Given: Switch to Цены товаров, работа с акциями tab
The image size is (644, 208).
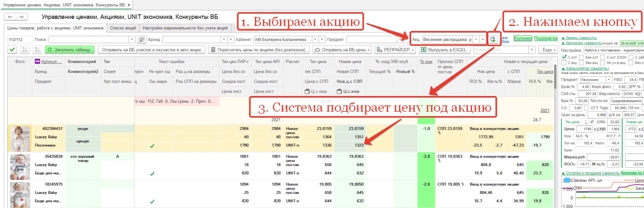Looking at the screenshot, I should 55,28.
